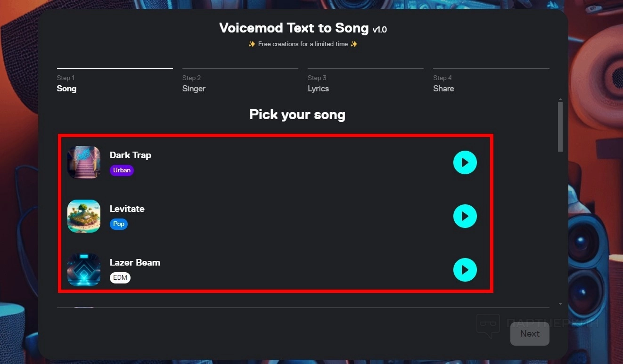
Task: Click the EDM genre tag
Action: click(x=120, y=278)
